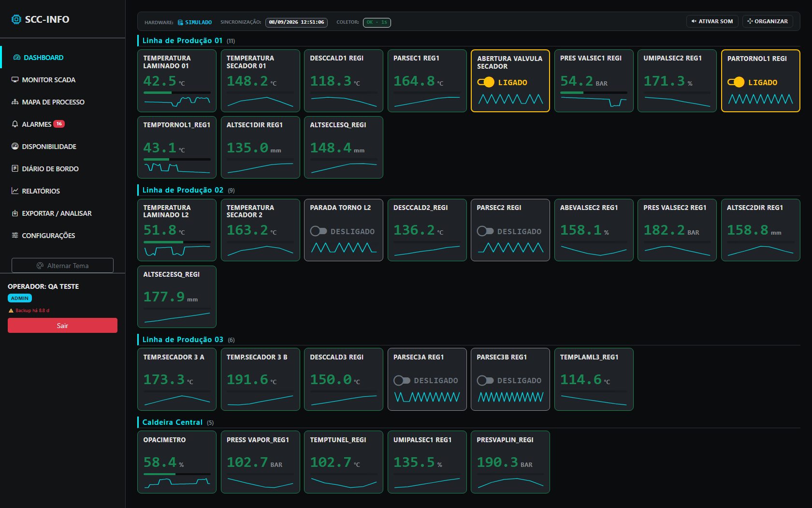812x508 pixels.
Task: Open Relatórios page
Action: coord(63,191)
